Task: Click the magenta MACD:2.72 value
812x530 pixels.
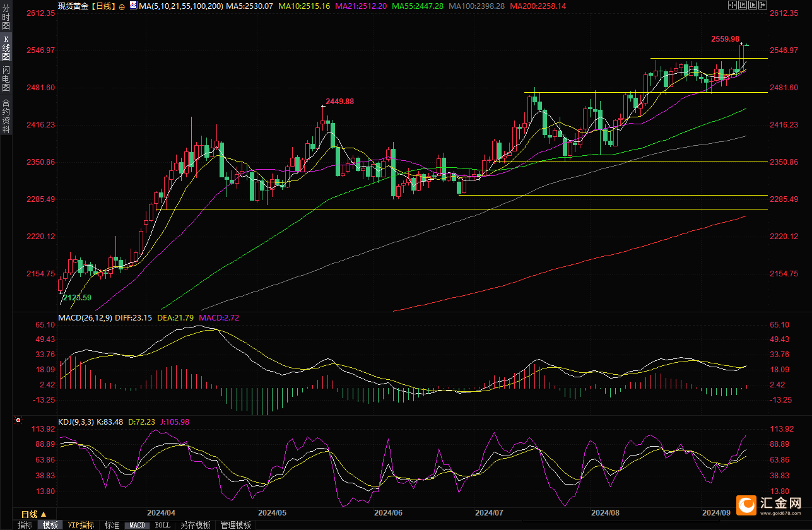Action: click(x=219, y=317)
